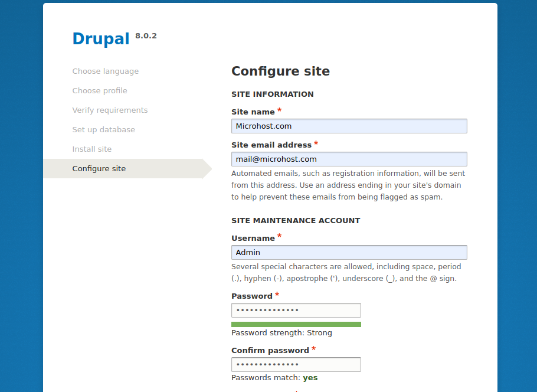537x392 pixels.
Task: Select the Choose language step
Action: tap(106, 71)
